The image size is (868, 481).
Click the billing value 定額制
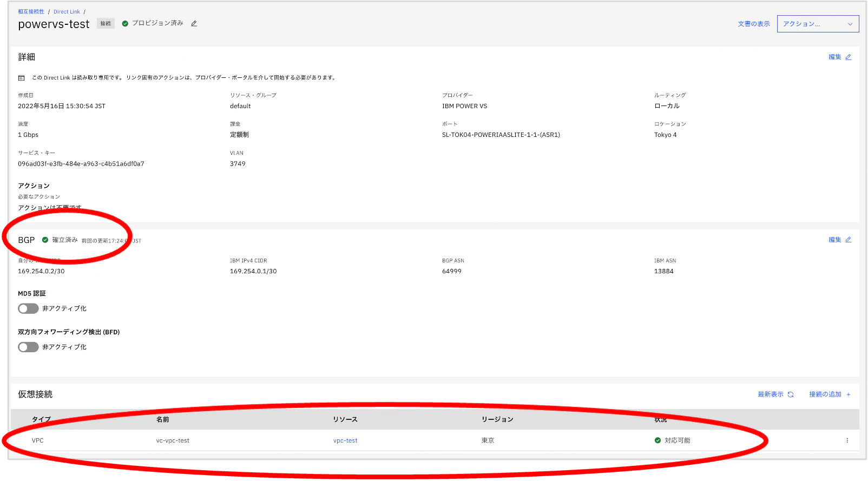pyautogui.click(x=239, y=135)
